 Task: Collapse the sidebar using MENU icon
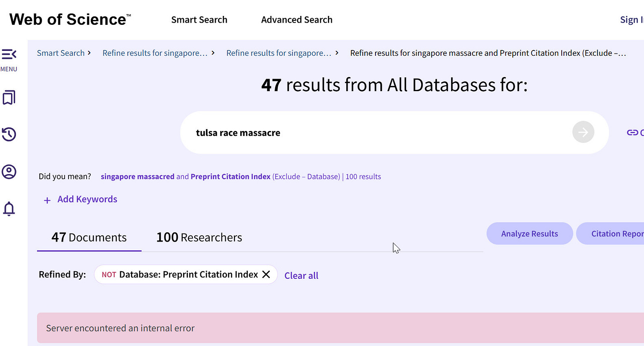(x=9, y=54)
